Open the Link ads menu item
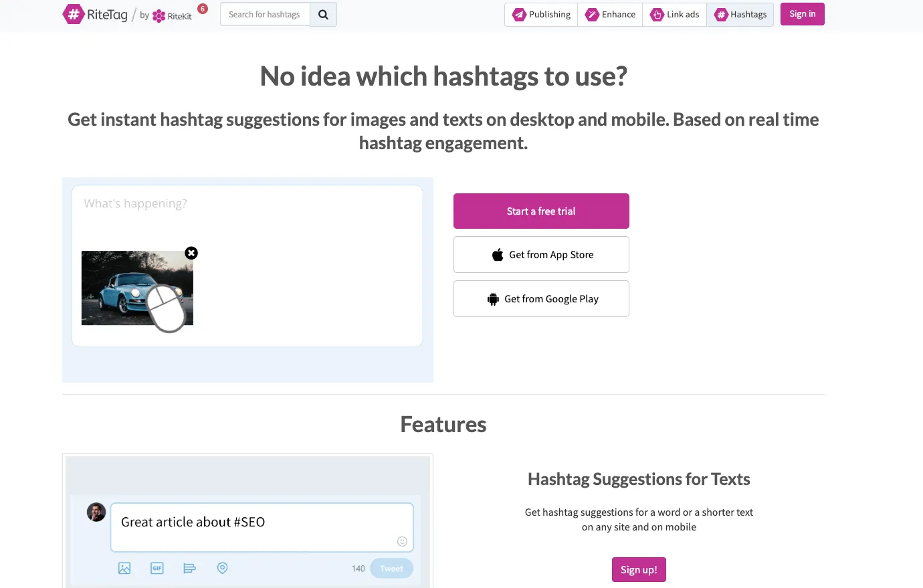Screen dimensions: 923x588 [674, 15]
